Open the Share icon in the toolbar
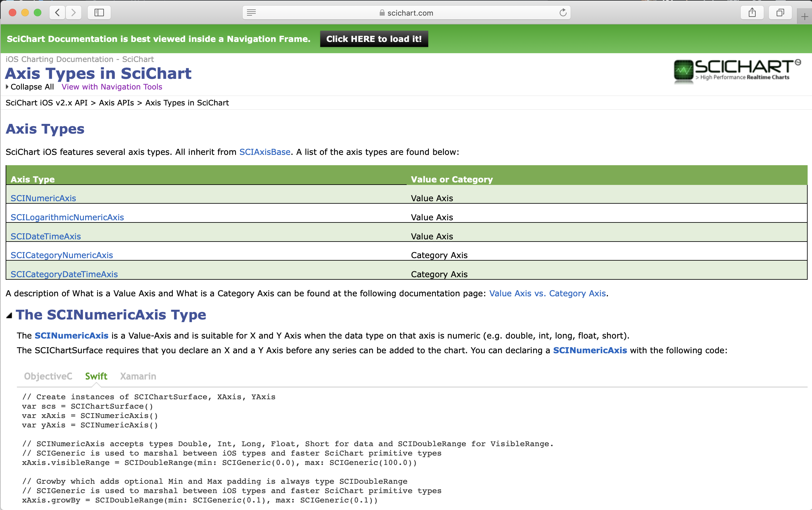The image size is (812, 510). 752,13
